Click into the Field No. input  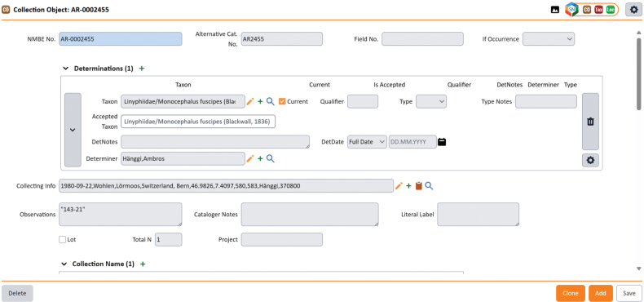click(x=422, y=38)
